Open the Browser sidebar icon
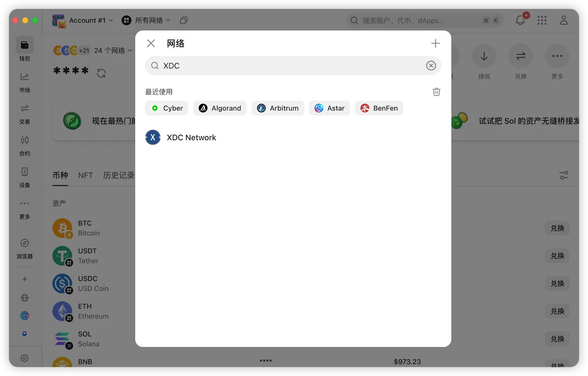 25,249
